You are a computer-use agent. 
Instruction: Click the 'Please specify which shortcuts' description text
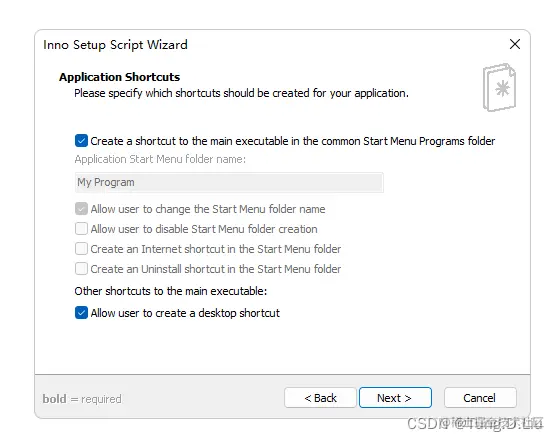[241, 93]
